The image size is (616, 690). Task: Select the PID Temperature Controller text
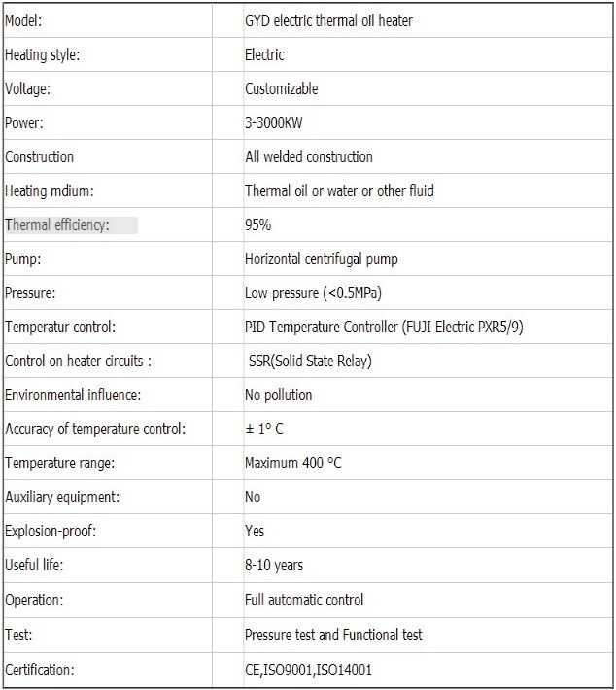[x=322, y=327]
